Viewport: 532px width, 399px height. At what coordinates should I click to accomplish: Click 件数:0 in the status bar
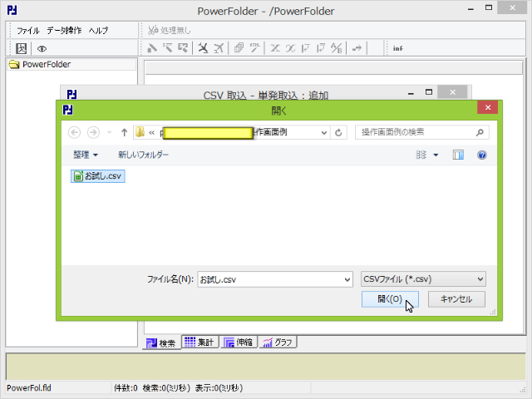pyautogui.click(x=126, y=388)
